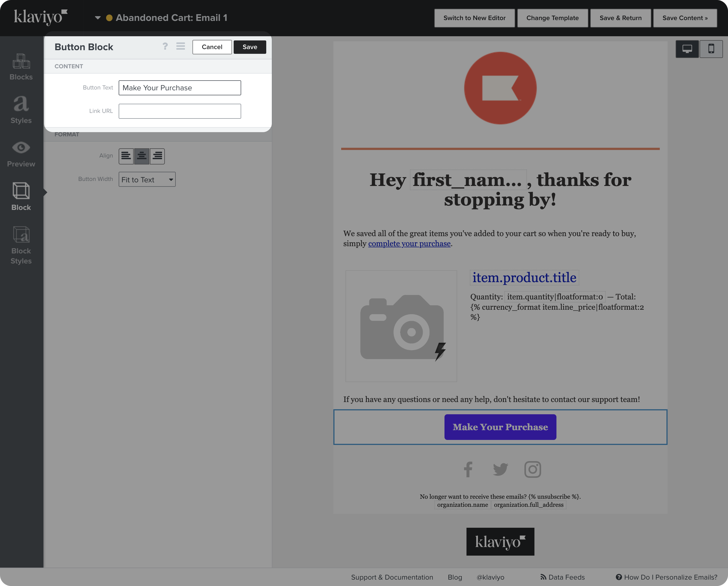728x586 pixels.
Task: Click Save Content button top right
Action: coord(686,18)
